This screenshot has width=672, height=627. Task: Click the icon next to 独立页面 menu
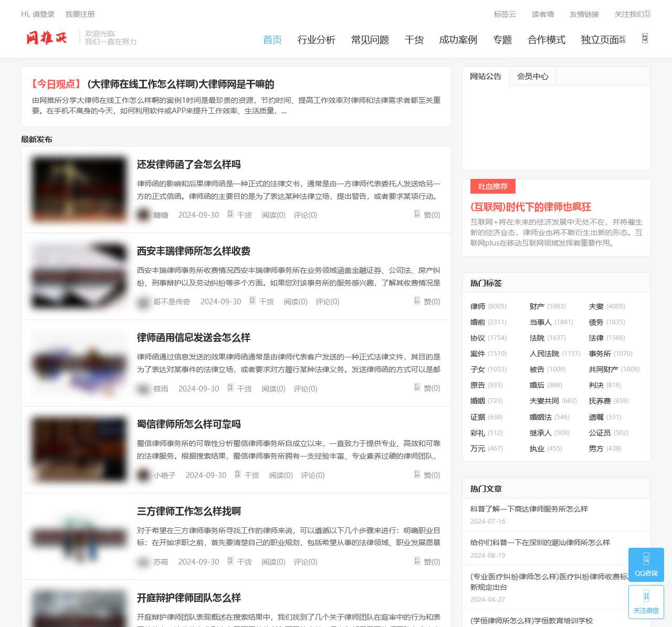pos(623,40)
